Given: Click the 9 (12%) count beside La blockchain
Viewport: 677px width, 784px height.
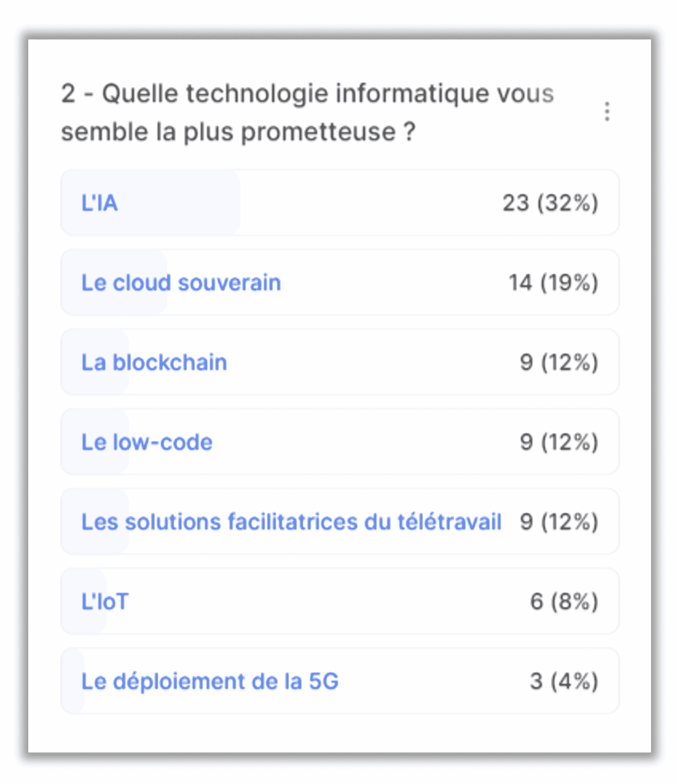Looking at the screenshot, I should click(559, 363).
